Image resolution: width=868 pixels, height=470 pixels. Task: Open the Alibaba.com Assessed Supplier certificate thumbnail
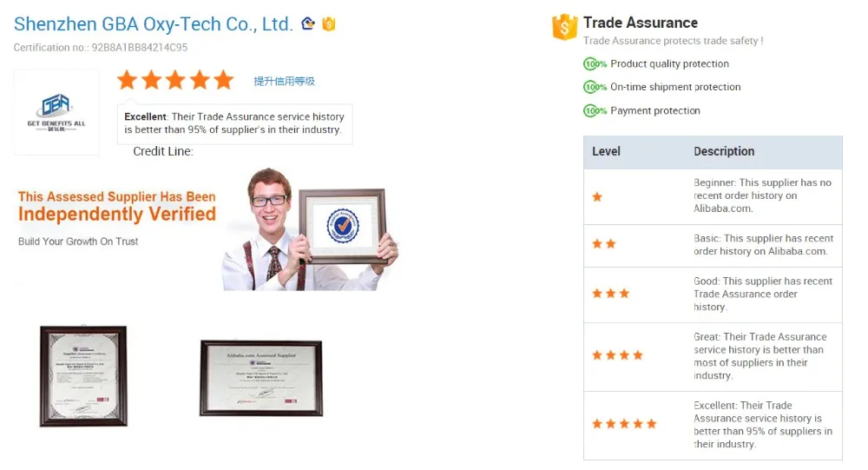coord(261,378)
